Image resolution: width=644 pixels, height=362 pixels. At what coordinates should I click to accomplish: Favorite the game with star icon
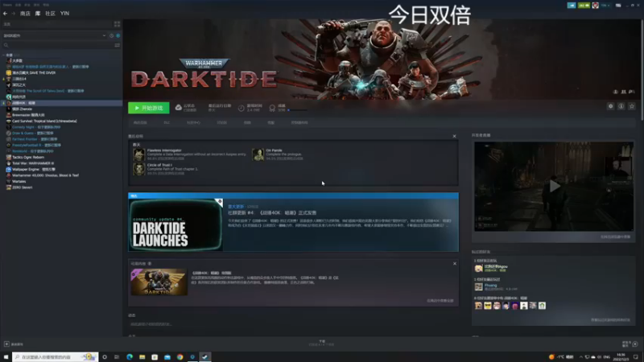pos(632,106)
